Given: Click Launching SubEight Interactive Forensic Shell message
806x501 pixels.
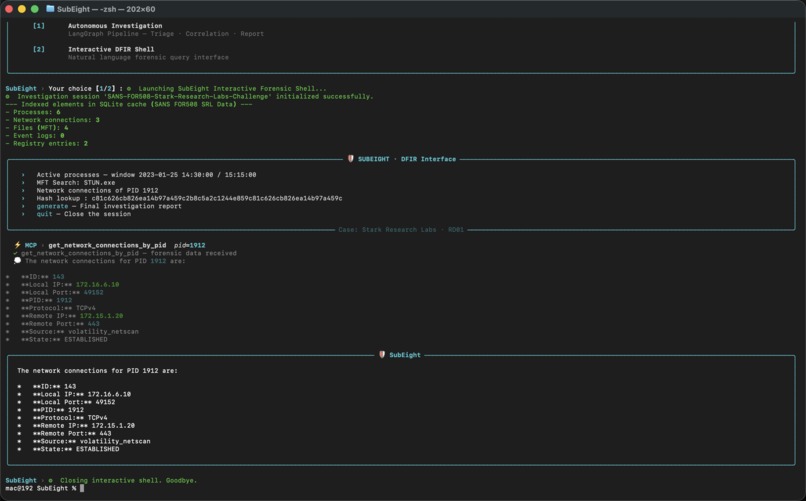Looking at the screenshot, I should pyautogui.click(x=232, y=88).
